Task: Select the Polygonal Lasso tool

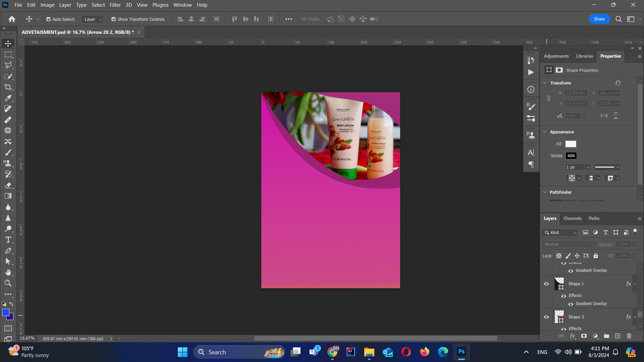Action: tap(8, 65)
